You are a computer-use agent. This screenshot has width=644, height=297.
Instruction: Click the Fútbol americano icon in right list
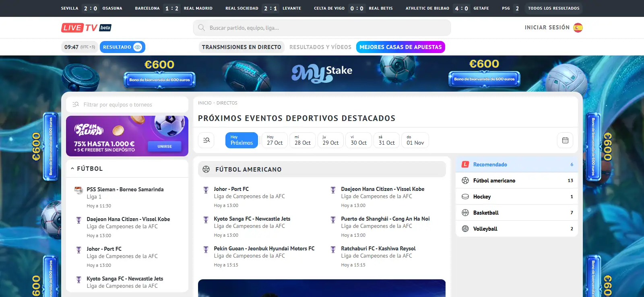[x=465, y=180]
